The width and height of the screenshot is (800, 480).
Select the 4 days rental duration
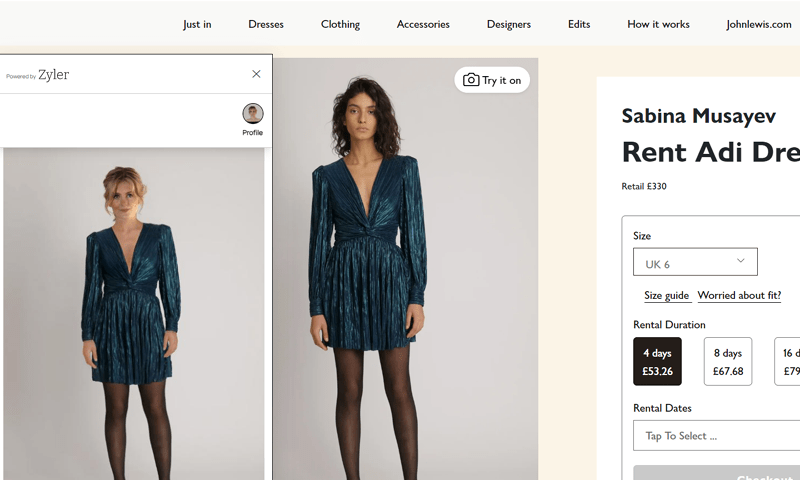point(657,361)
